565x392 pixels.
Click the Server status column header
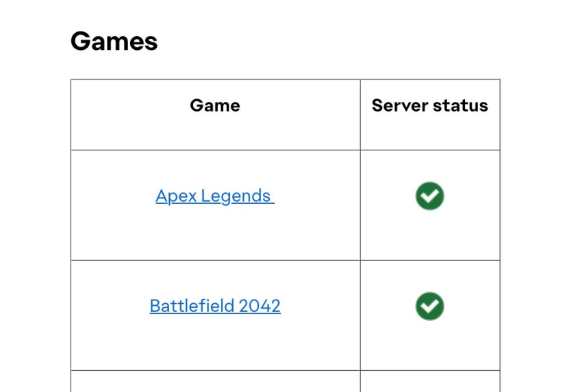(430, 105)
